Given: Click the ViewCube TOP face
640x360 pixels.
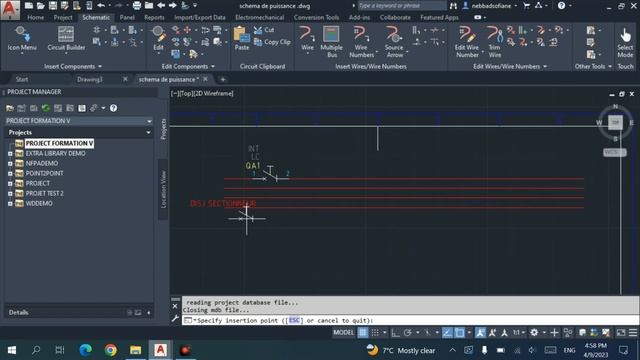Looking at the screenshot, I should tap(616, 122).
